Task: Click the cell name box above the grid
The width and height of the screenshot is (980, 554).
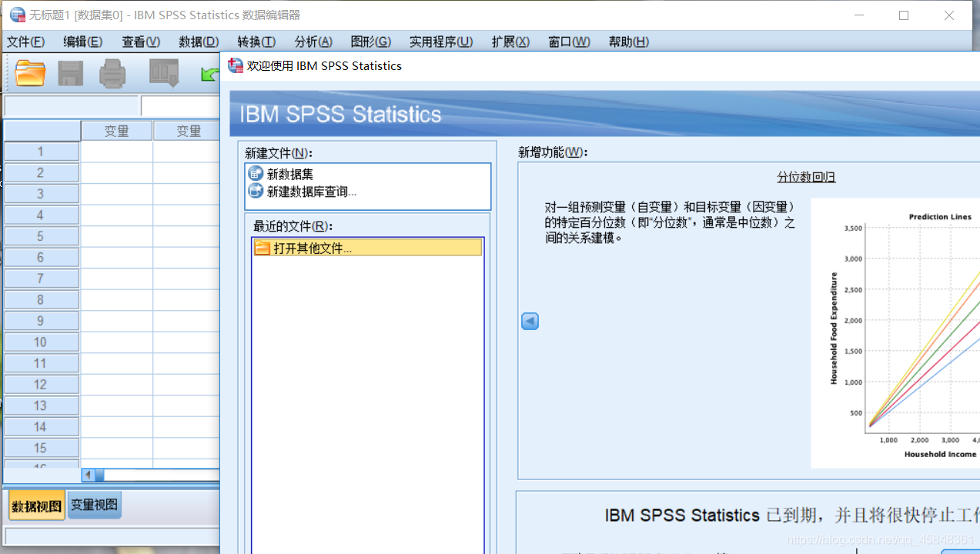Action: 71,105
